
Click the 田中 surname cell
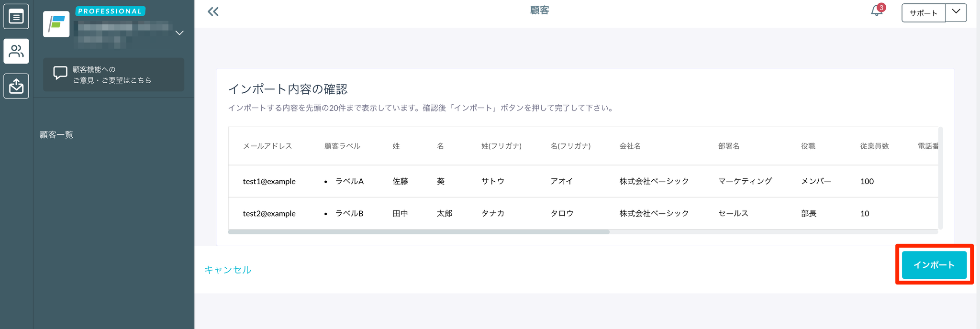[x=400, y=213]
